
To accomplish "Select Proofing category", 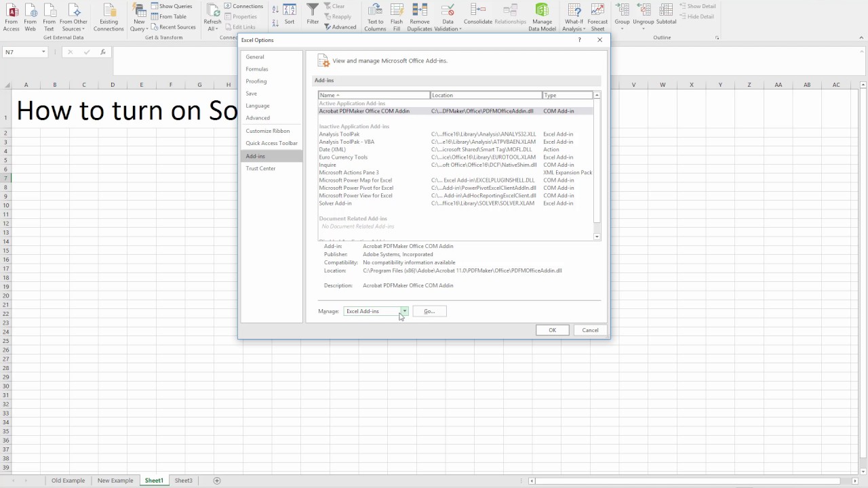I will pos(271,81).
